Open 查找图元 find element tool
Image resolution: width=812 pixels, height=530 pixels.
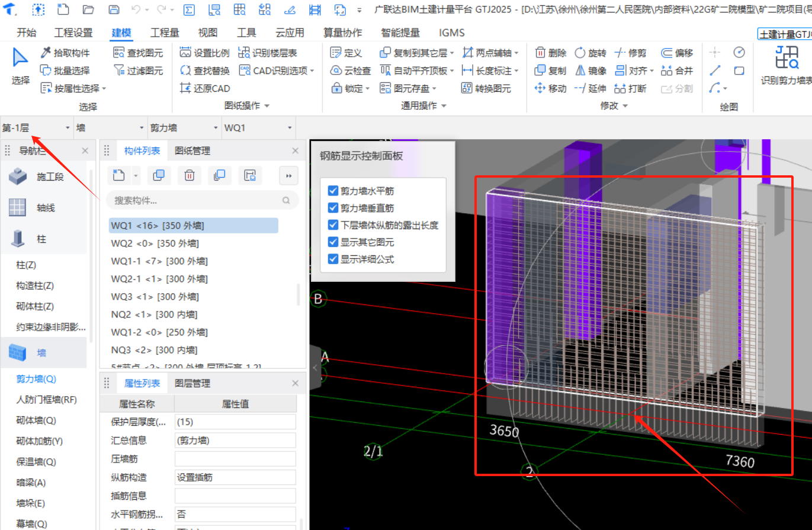tap(138, 53)
